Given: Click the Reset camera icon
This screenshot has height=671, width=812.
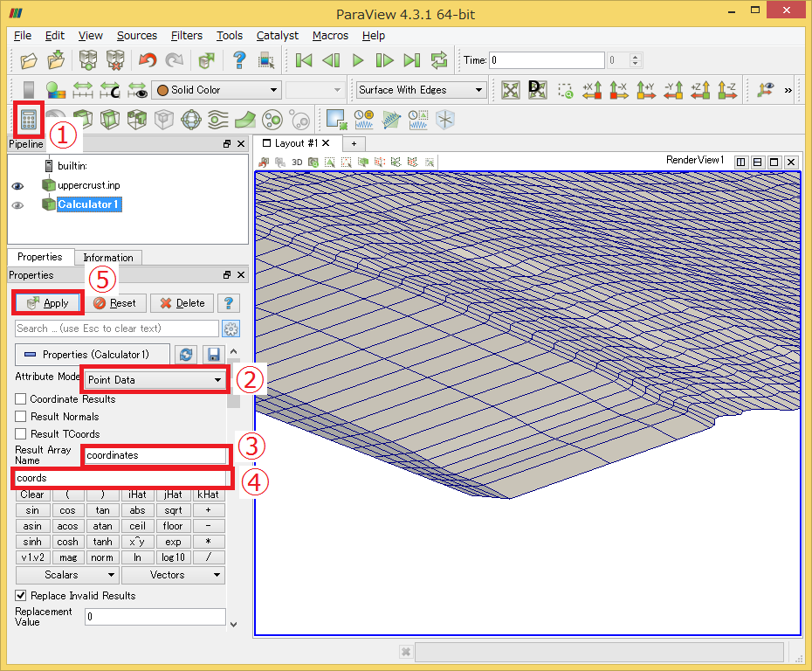Looking at the screenshot, I should click(511, 90).
